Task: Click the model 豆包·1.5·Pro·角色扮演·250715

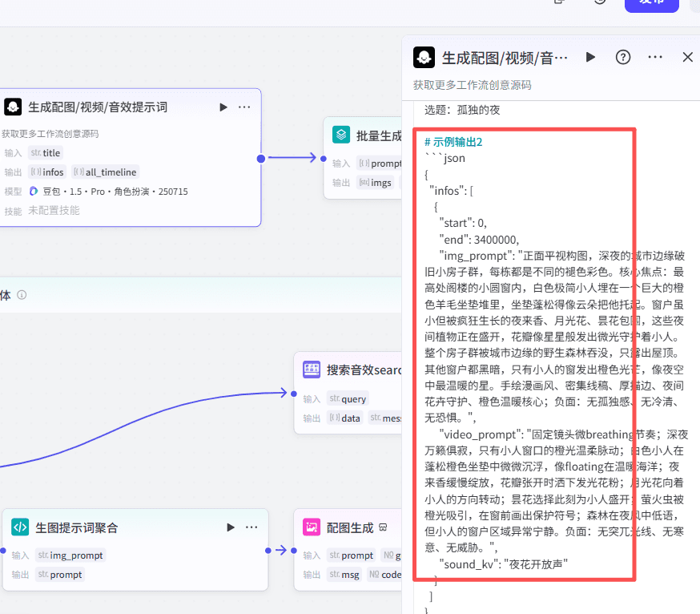Action: click(115, 192)
